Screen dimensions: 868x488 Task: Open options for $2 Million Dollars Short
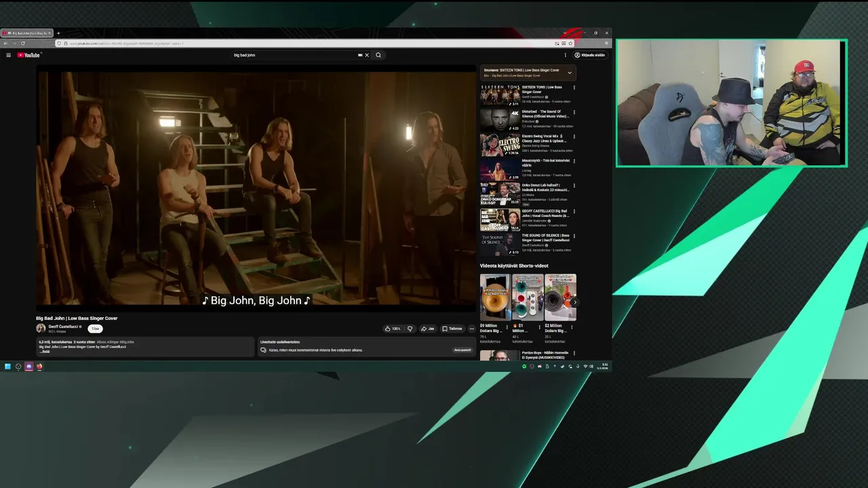tap(572, 327)
